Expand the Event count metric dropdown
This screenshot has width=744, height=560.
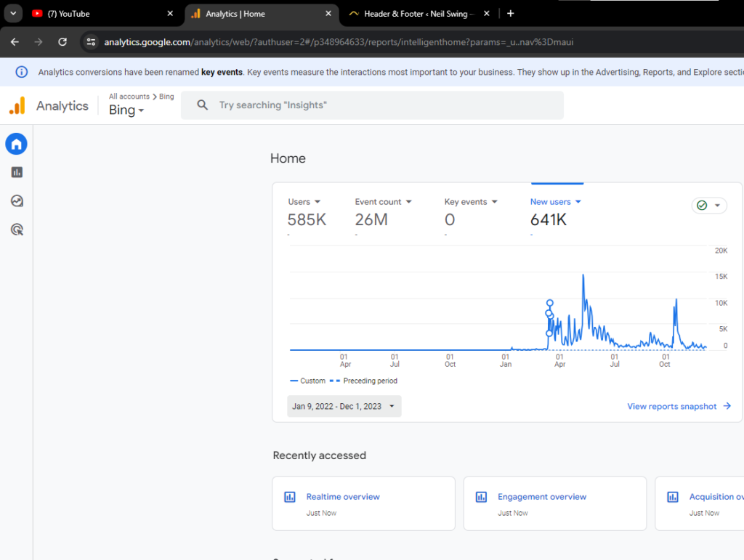coord(383,202)
